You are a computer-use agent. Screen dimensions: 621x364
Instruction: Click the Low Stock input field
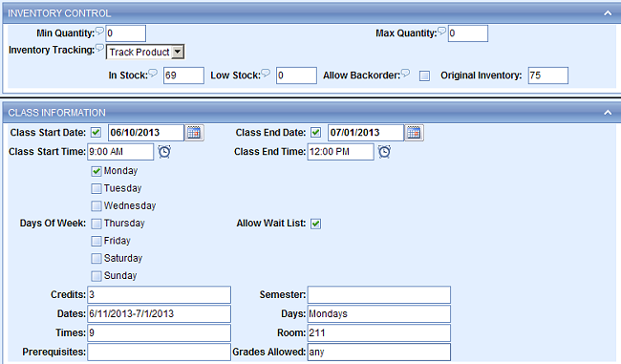tap(296, 75)
